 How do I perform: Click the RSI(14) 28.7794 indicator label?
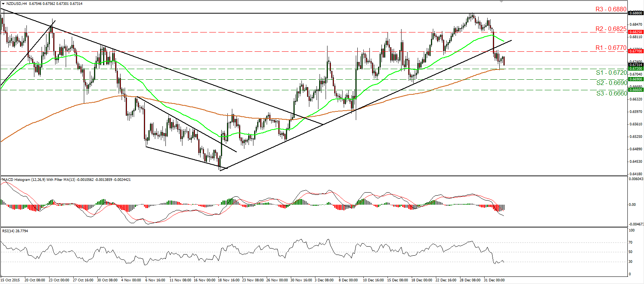click(x=15, y=231)
